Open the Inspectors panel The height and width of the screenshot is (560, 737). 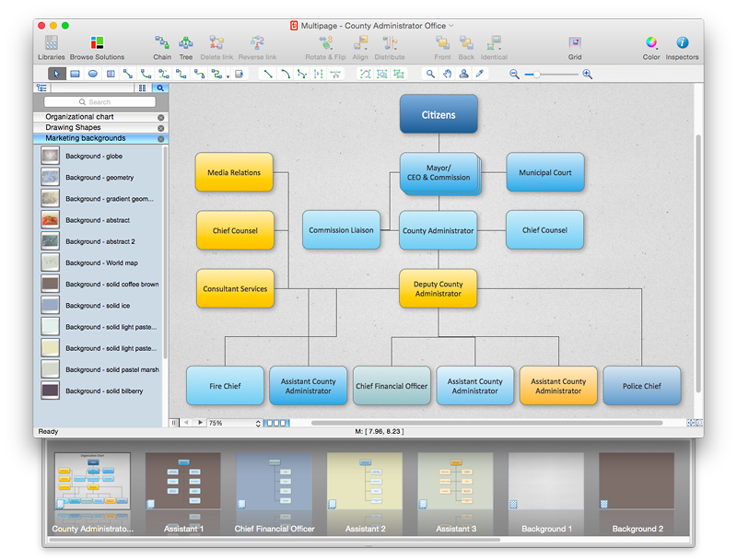(x=682, y=48)
